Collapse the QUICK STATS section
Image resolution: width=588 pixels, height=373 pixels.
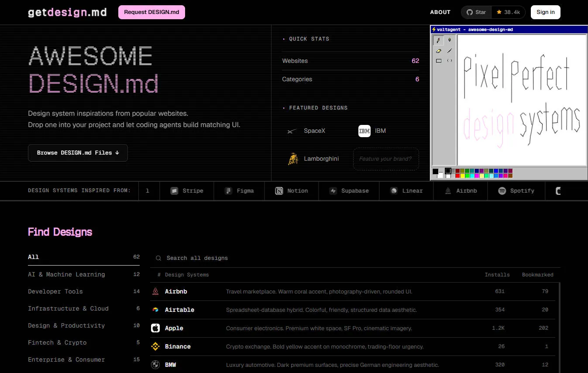pos(306,39)
